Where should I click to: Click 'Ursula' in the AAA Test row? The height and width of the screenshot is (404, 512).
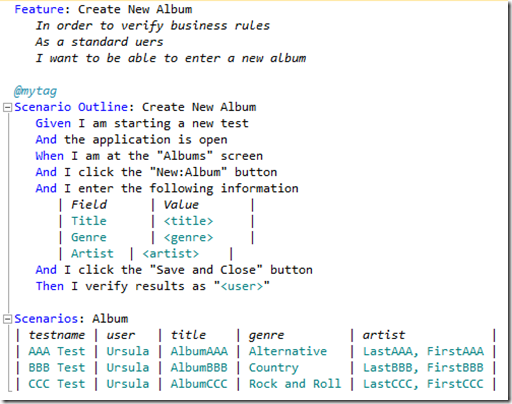pyautogui.click(x=128, y=351)
